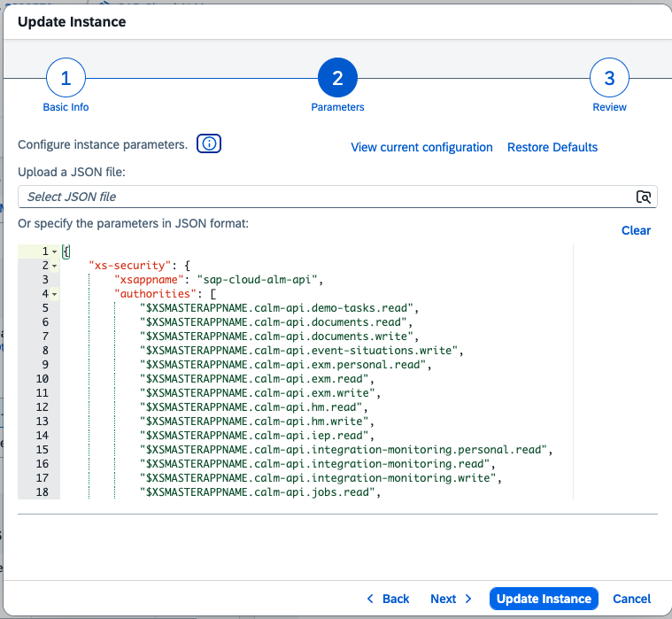Click the documents.read authority line
Screen dimensions: 672x619
(276, 322)
